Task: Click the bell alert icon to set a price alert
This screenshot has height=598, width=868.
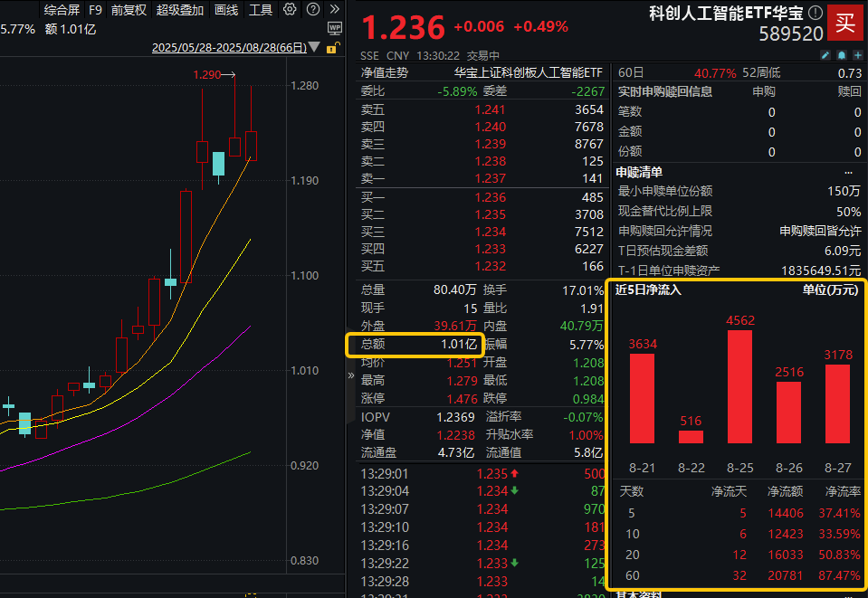Action: coord(840,55)
